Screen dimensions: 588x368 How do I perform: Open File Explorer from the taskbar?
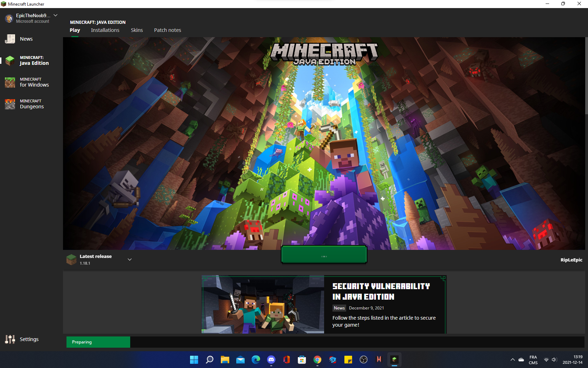coord(225,360)
